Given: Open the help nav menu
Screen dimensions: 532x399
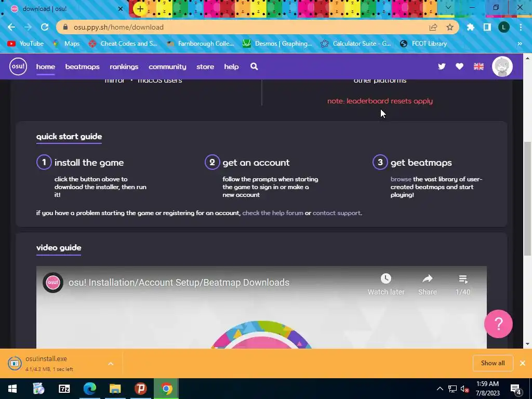Looking at the screenshot, I should click(231, 66).
